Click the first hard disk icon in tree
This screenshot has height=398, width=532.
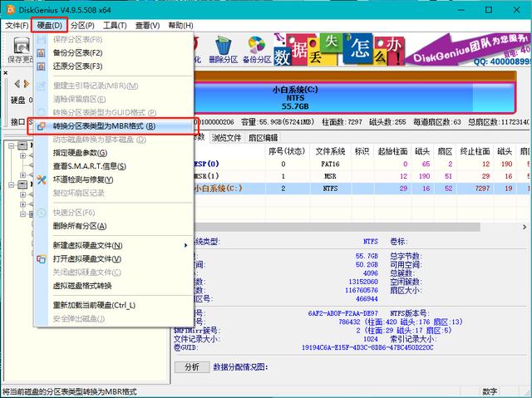coord(22,145)
